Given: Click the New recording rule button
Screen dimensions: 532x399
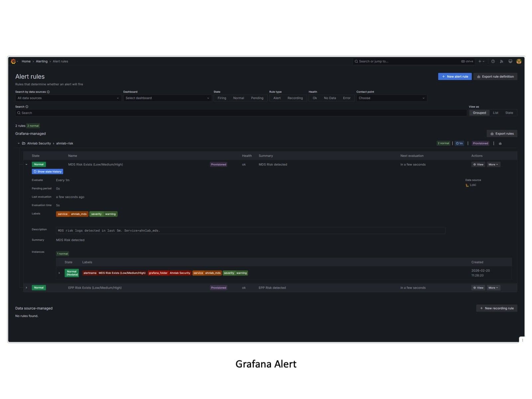Looking at the screenshot, I should pos(497,309).
